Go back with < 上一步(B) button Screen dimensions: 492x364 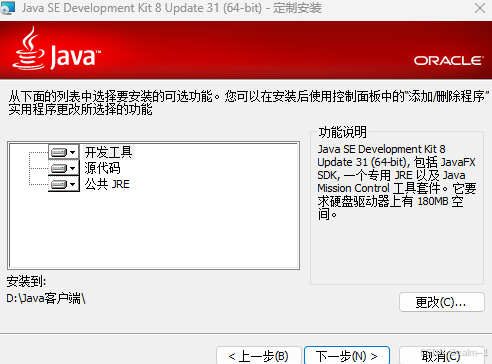coord(259,356)
